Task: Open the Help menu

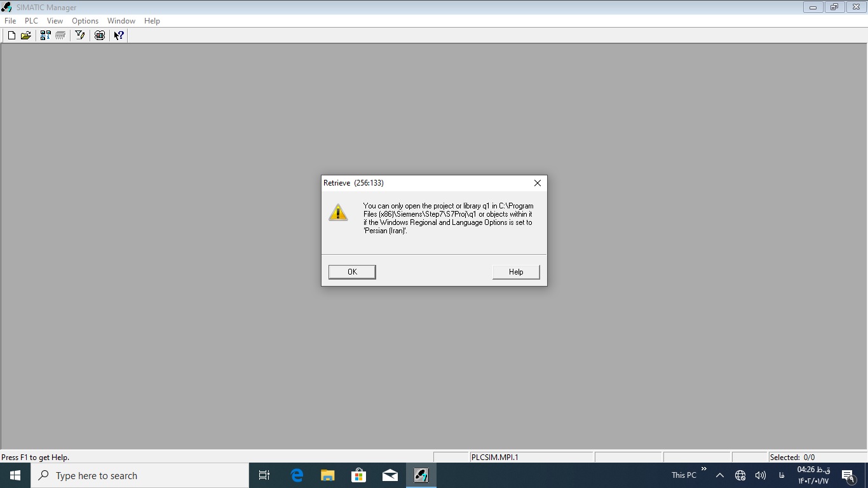Action: [x=152, y=21]
